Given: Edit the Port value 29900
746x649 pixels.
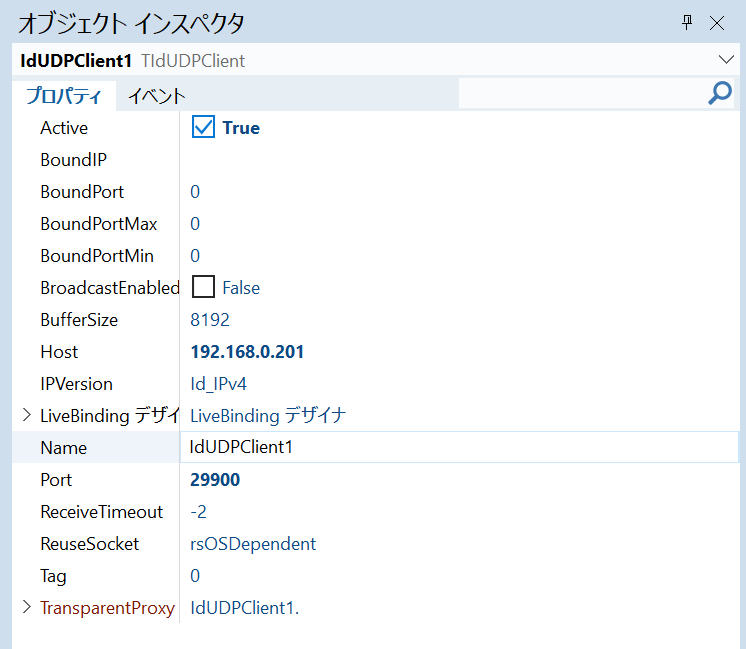Looking at the screenshot, I should (x=215, y=479).
